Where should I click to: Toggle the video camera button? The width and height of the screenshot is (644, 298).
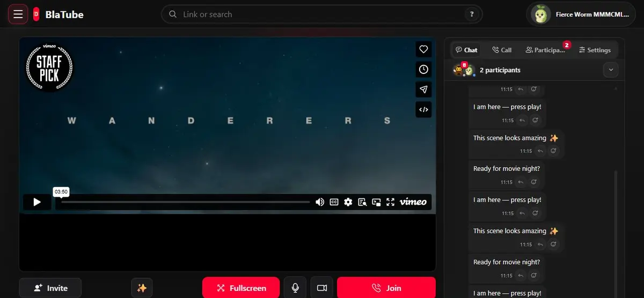coord(322,288)
